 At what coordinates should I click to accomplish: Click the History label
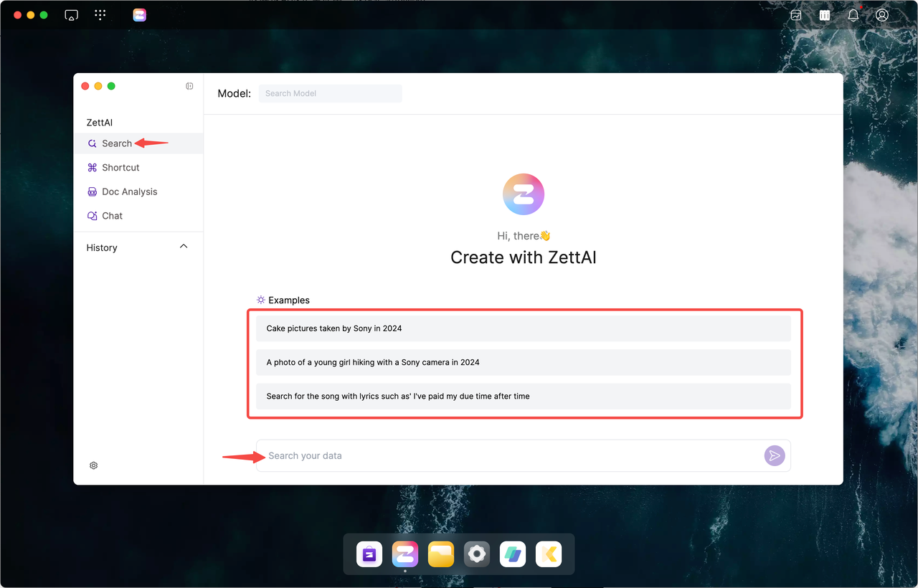point(102,247)
